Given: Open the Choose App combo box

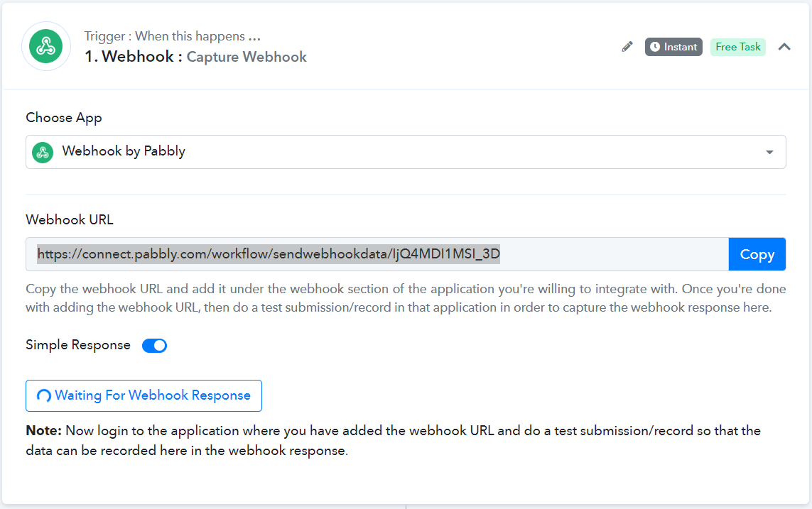Looking at the screenshot, I should coord(405,152).
